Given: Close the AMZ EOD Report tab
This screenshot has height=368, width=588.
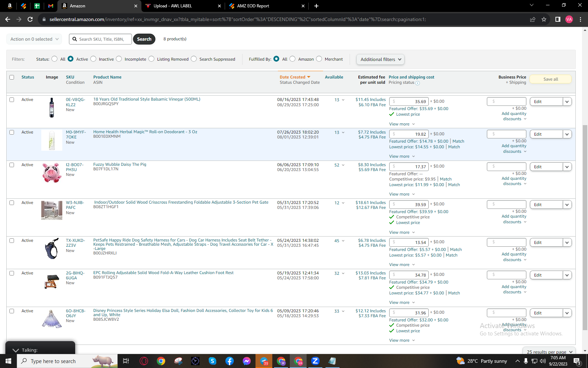Looking at the screenshot, I should (x=303, y=6).
